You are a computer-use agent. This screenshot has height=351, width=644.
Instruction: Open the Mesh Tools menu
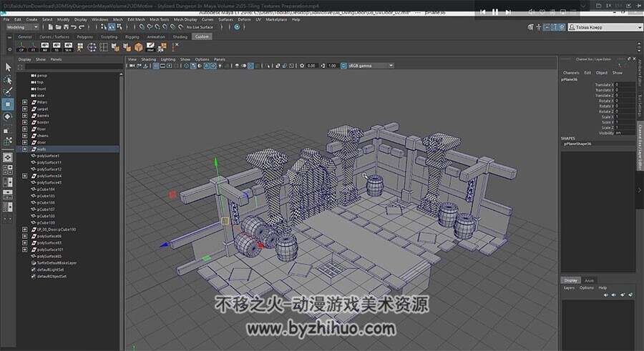coord(159,19)
